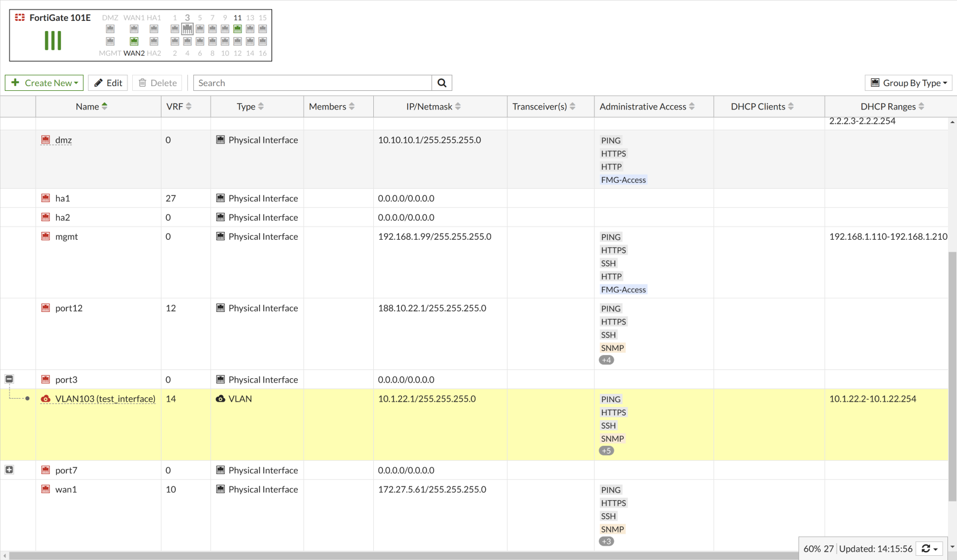Open the VLAN103 (test_interface) entry
957x560 pixels.
pyautogui.click(x=105, y=399)
